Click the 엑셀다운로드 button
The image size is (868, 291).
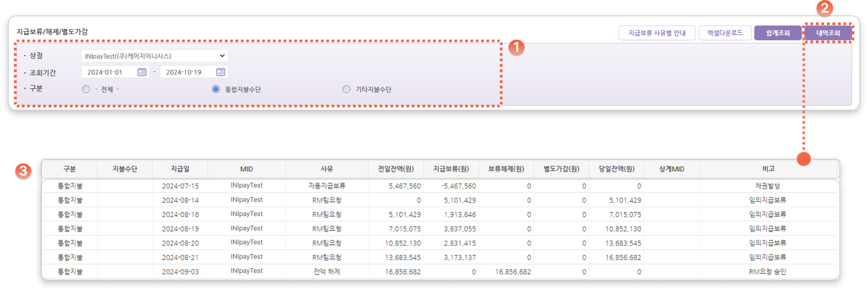tap(725, 33)
